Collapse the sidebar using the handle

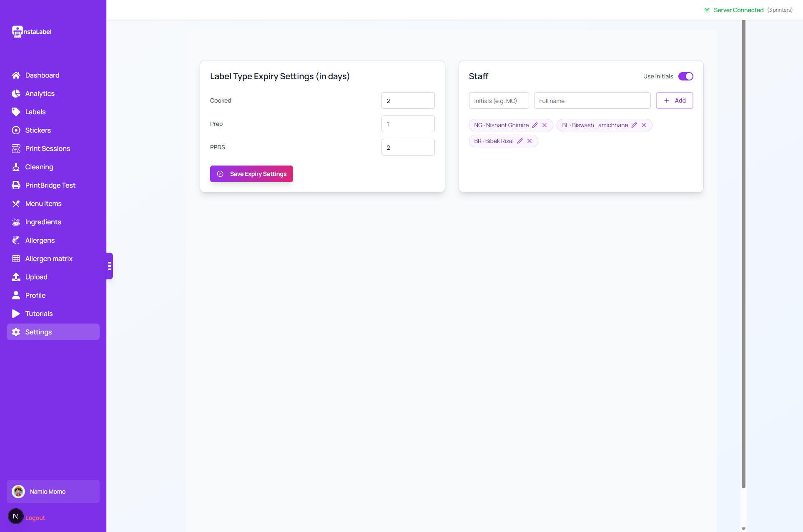point(110,266)
